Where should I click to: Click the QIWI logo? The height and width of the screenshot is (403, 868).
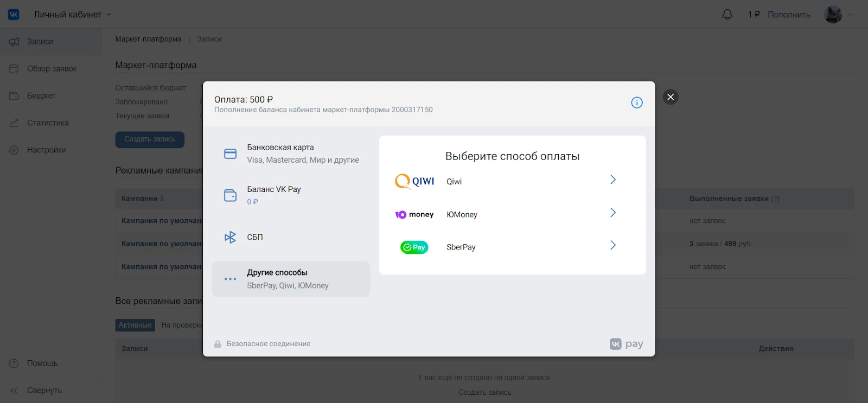(x=414, y=181)
